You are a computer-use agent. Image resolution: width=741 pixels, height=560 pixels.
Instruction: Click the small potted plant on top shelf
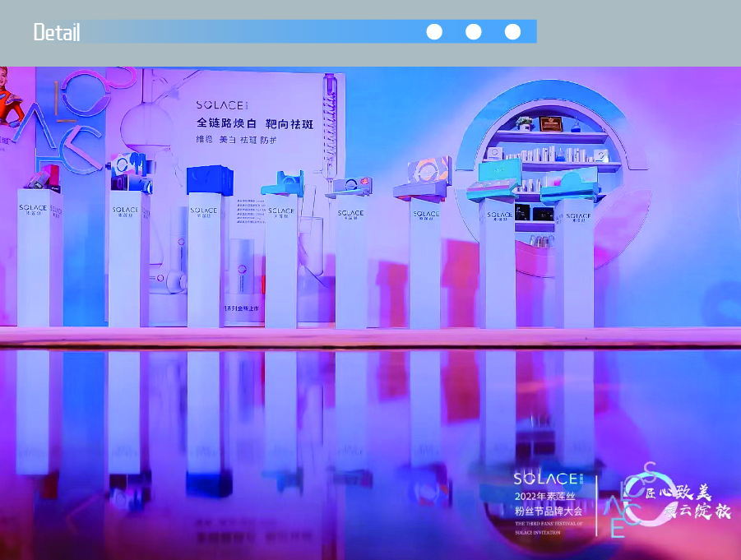[x=524, y=123]
